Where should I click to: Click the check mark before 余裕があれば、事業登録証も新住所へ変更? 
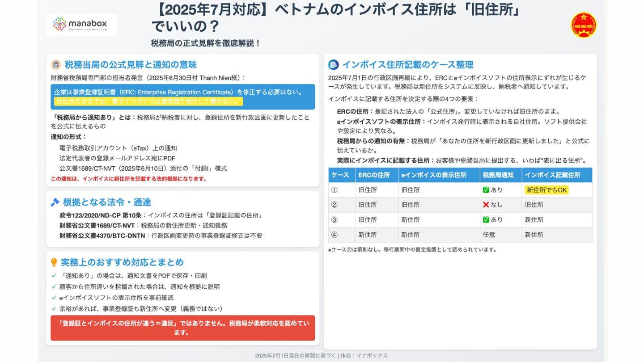[54, 309]
